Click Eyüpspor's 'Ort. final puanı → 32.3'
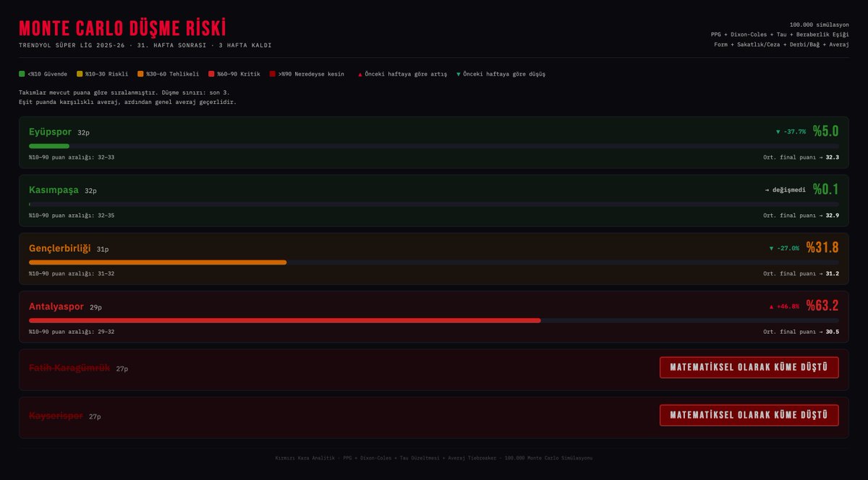 click(x=801, y=157)
